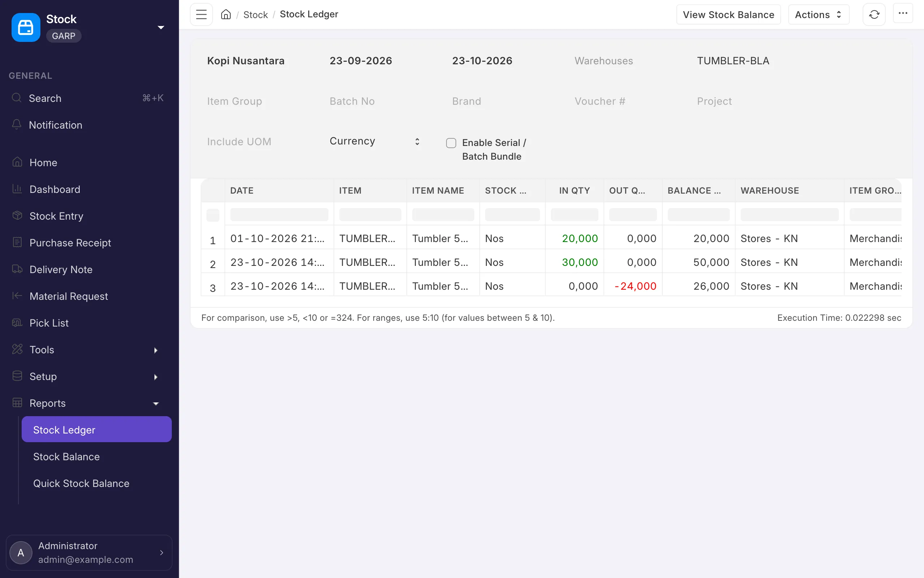Screen dimensions: 924x578
Task: Go to home via breadcrumb house icon
Action: click(x=226, y=14)
